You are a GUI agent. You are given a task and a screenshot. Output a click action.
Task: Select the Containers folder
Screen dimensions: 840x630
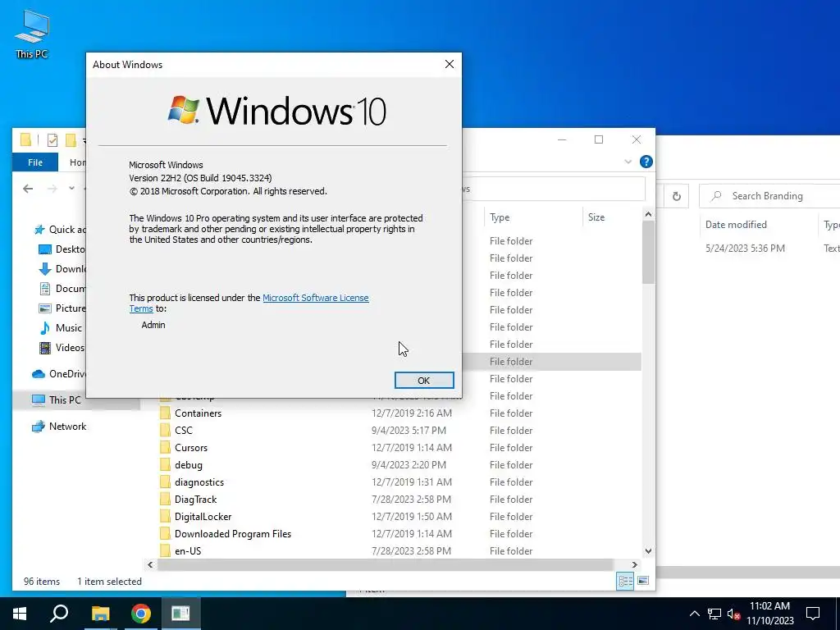pyautogui.click(x=198, y=413)
